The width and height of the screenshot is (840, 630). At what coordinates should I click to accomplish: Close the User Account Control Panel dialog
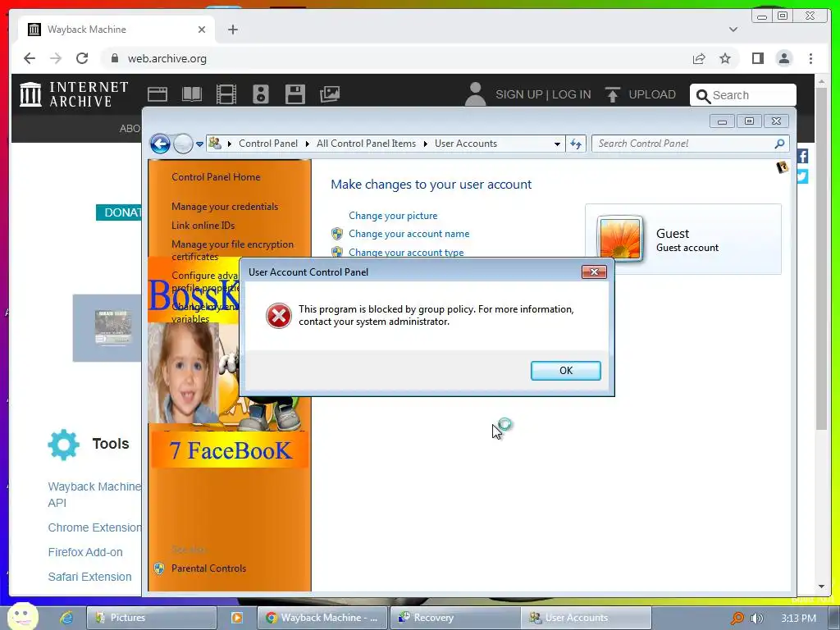click(594, 272)
